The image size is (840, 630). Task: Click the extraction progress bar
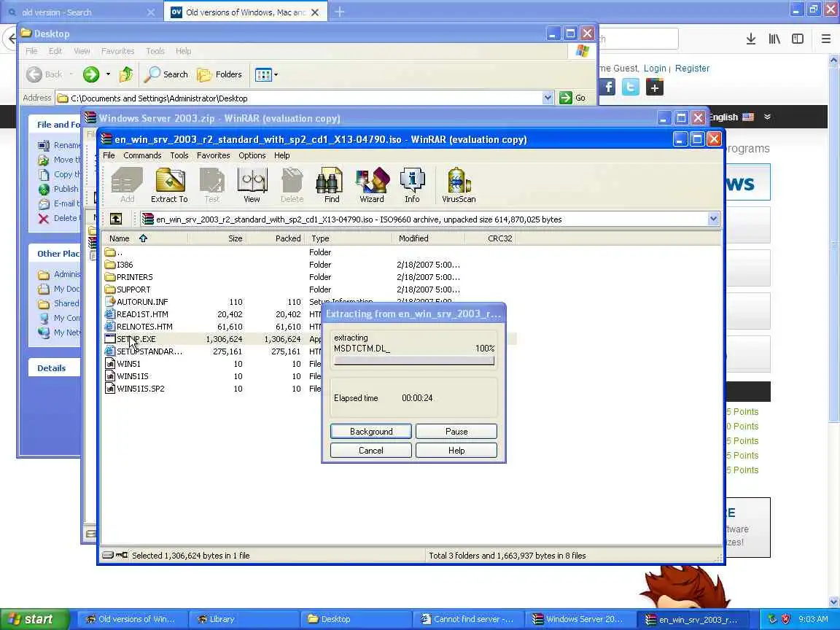[413, 360]
